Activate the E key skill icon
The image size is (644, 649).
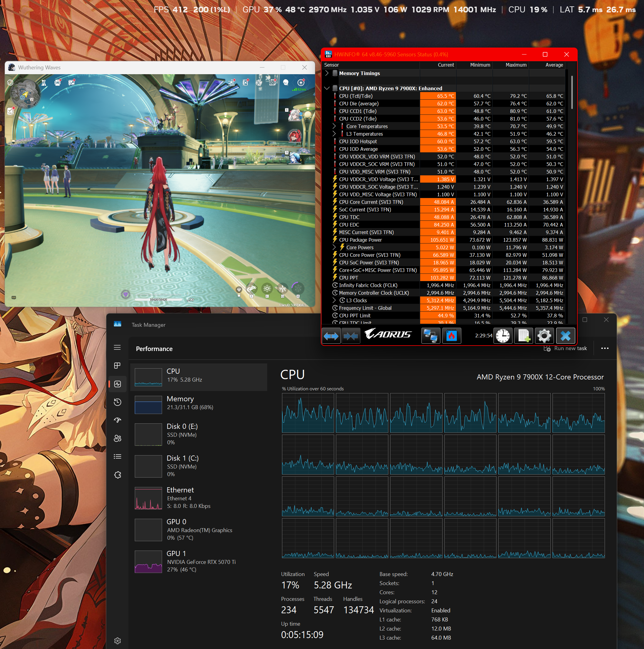[267, 289]
